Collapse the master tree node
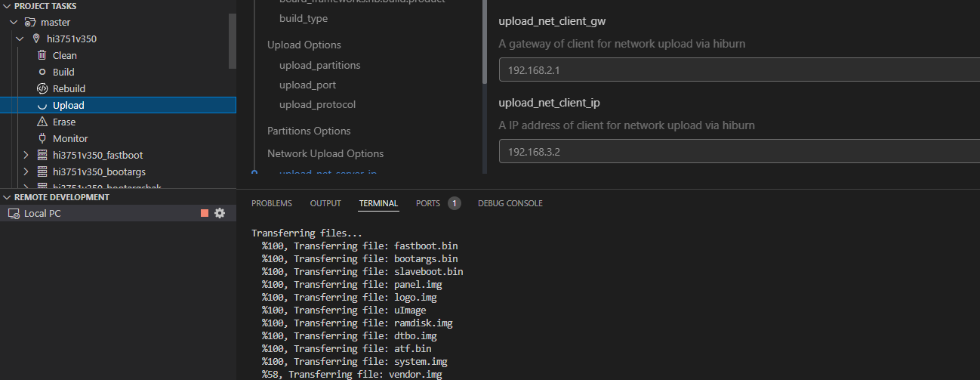The height and width of the screenshot is (380, 980). coord(14,23)
